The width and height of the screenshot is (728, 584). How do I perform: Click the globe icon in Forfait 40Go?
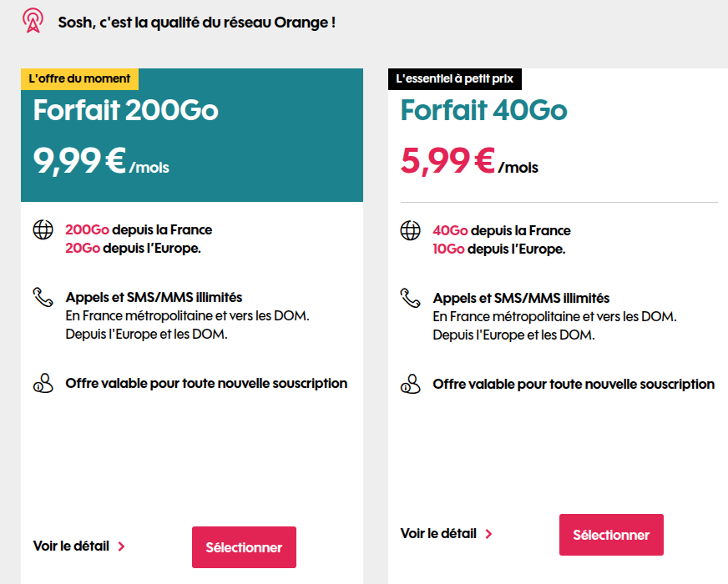click(410, 230)
